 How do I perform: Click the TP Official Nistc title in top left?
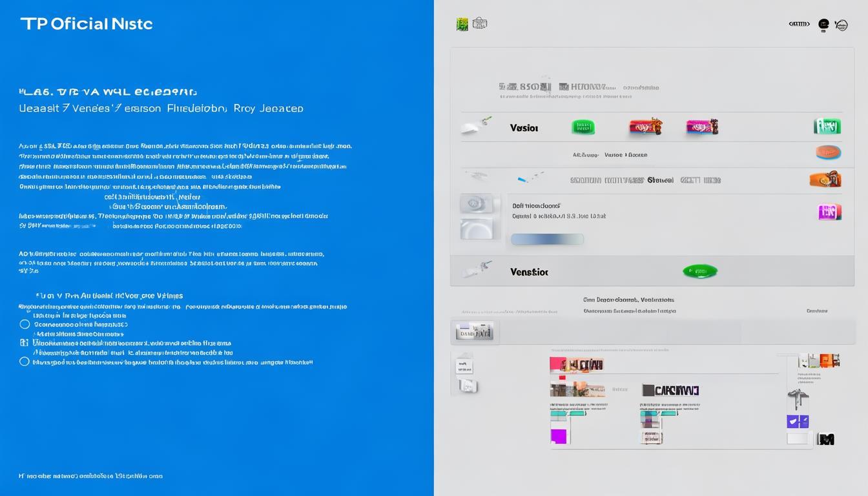click(87, 24)
